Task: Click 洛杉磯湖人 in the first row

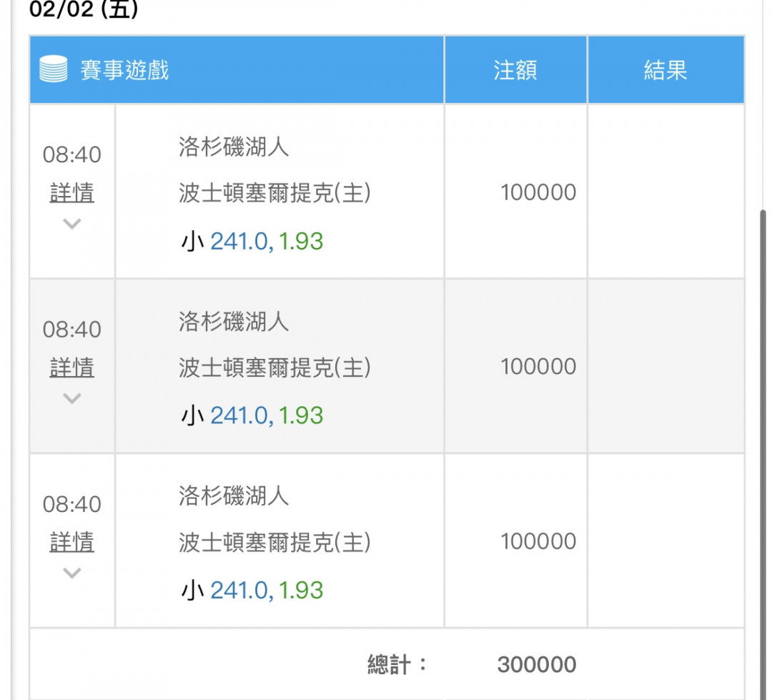Action: tap(234, 147)
